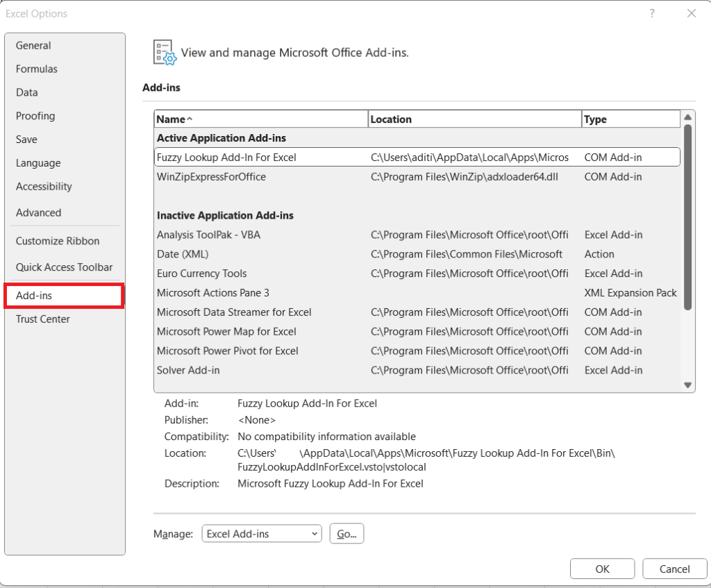Click the Help question mark icon

651,13
